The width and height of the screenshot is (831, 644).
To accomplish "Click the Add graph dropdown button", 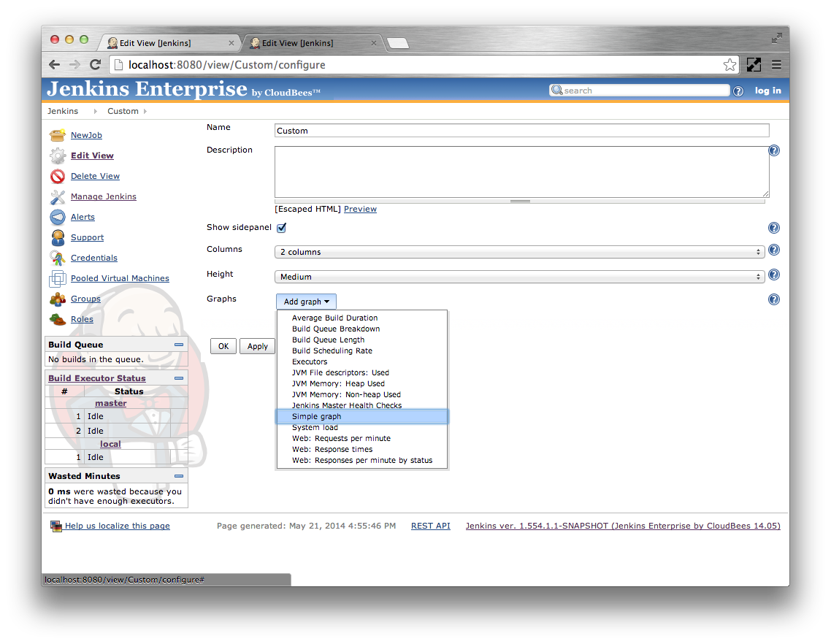I will (x=306, y=302).
